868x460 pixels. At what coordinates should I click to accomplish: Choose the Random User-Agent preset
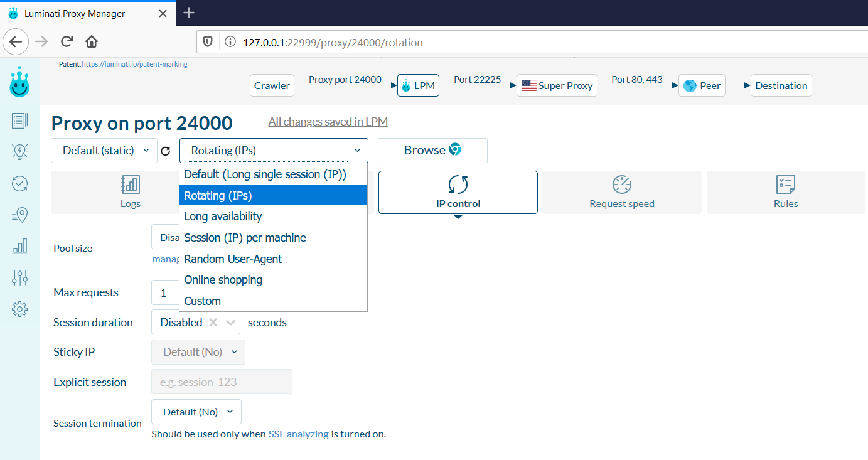(x=273, y=259)
